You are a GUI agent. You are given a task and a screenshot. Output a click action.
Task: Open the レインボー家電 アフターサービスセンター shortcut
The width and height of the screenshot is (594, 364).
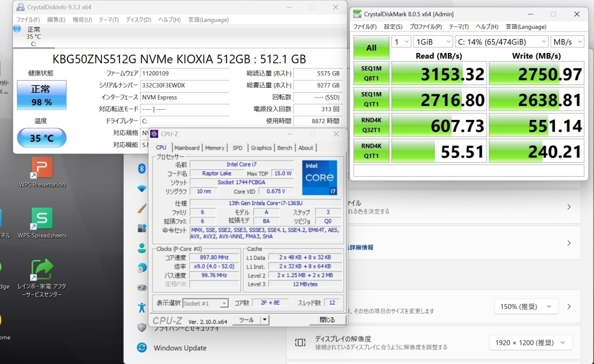42,270
